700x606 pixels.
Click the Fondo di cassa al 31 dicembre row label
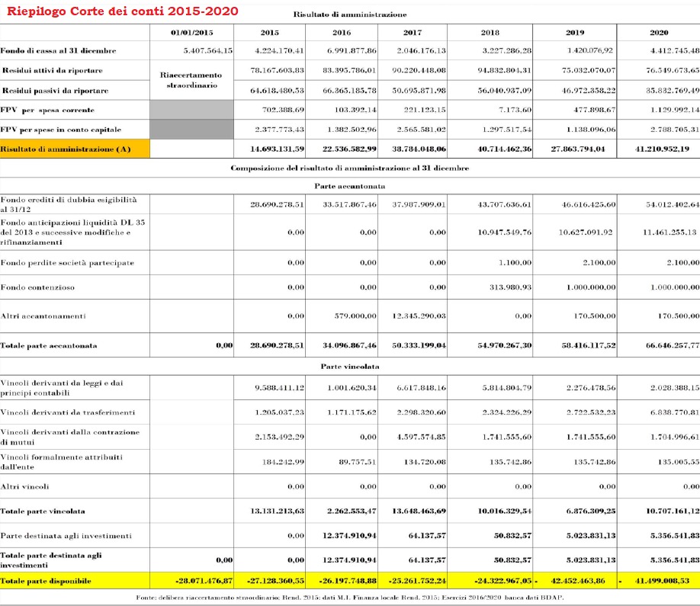point(59,50)
